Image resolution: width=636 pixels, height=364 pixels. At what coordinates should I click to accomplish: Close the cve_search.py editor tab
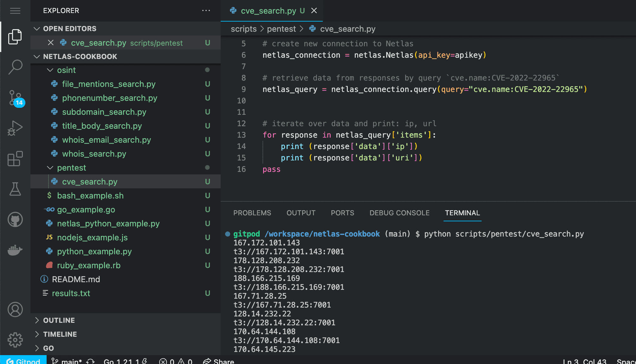click(314, 11)
